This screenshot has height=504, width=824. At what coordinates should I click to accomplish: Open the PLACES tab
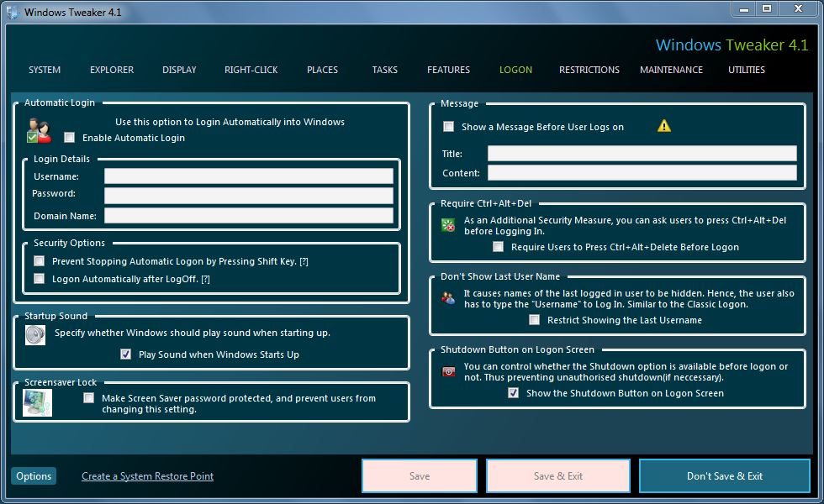(x=322, y=70)
